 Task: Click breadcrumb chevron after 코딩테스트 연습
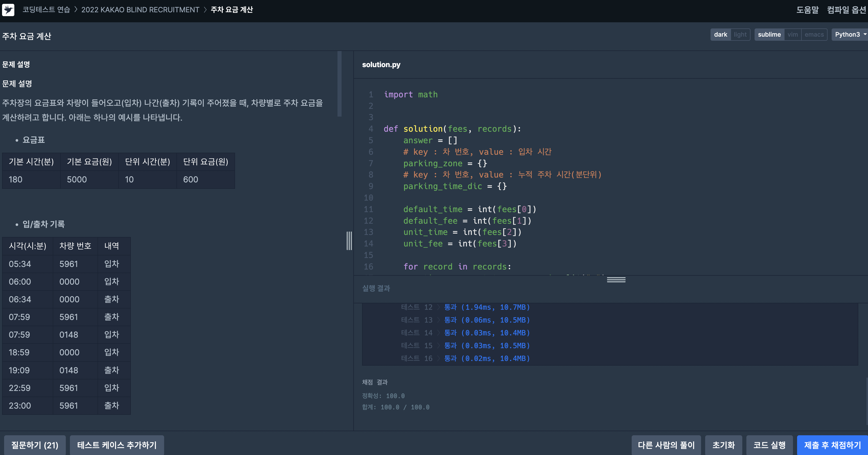tap(76, 10)
